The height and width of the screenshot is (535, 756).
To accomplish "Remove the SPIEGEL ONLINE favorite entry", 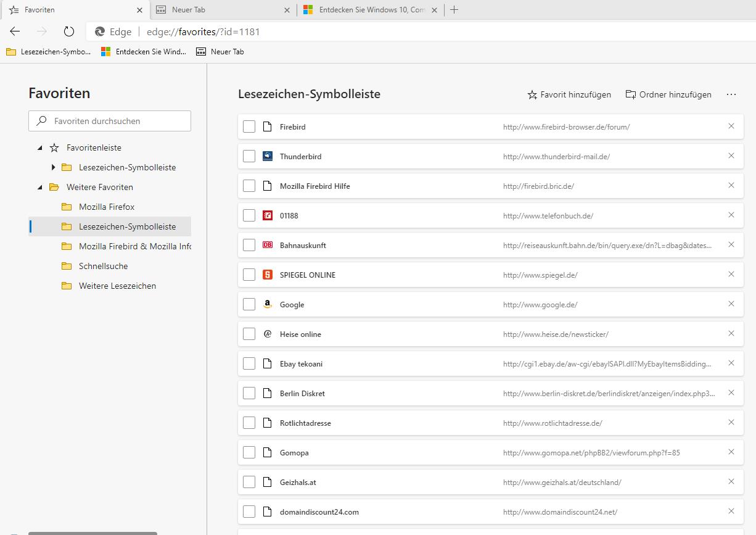I will click(731, 275).
